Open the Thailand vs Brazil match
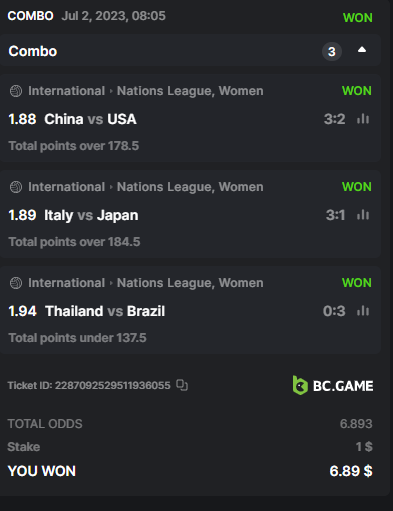 tap(105, 311)
